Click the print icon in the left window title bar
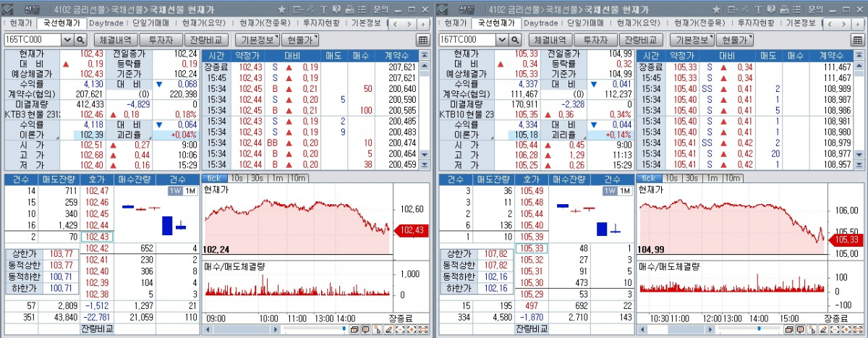868x338 pixels. 349,9
